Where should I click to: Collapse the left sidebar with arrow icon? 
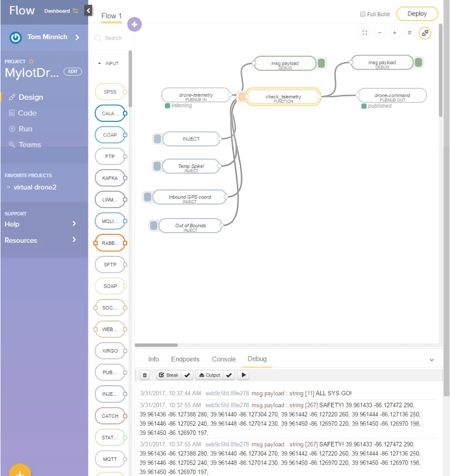[x=89, y=11]
